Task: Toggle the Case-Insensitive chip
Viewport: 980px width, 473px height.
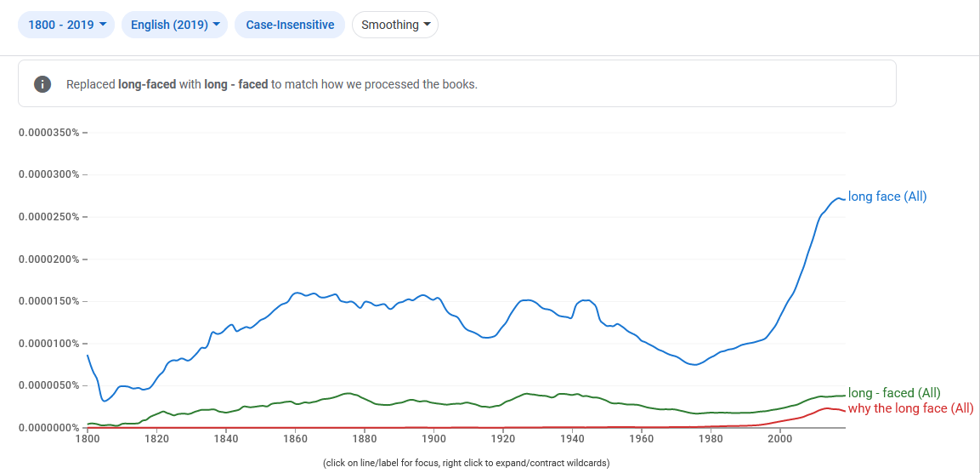Action: pyautogui.click(x=290, y=25)
